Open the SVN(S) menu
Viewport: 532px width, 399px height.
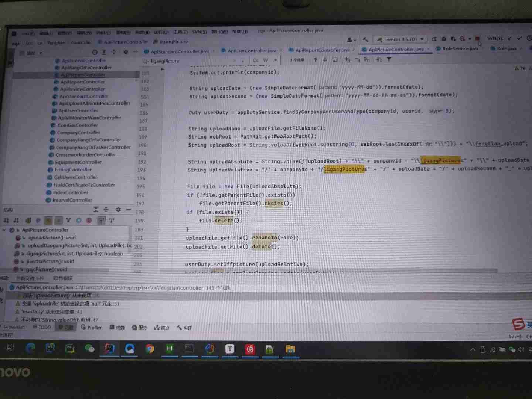[199, 32]
